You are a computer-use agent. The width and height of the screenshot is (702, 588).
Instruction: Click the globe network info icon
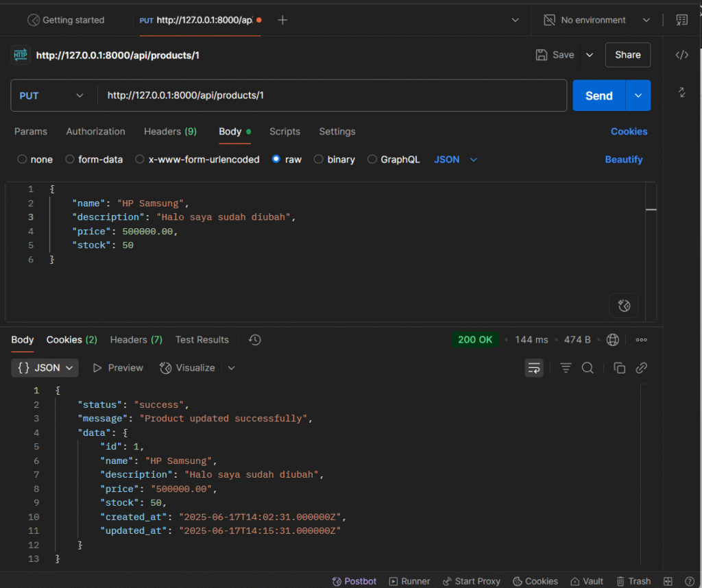click(x=613, y=340)
